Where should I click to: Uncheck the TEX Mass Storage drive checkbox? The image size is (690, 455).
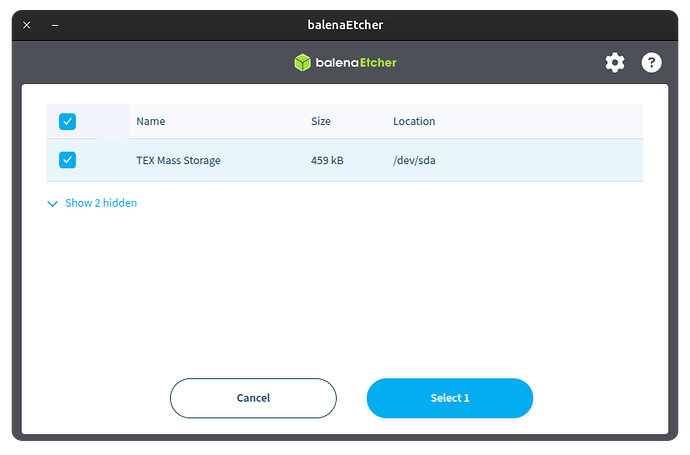67,160
